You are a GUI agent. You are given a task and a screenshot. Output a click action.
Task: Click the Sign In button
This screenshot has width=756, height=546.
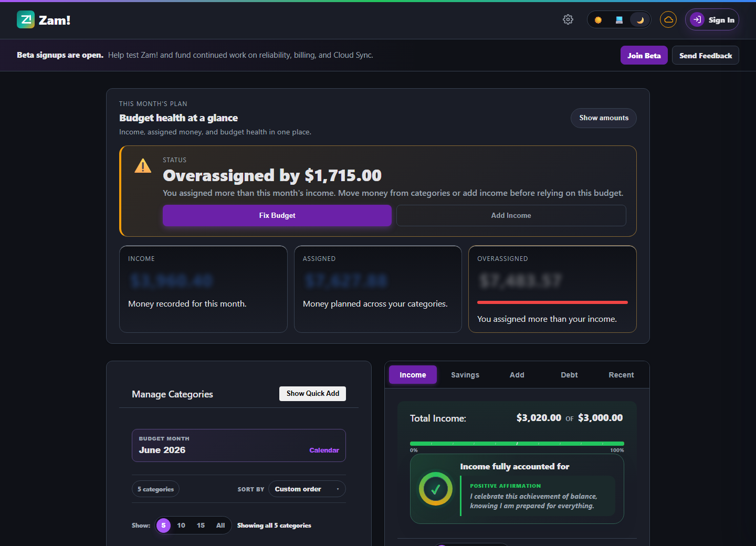[712, 19]
